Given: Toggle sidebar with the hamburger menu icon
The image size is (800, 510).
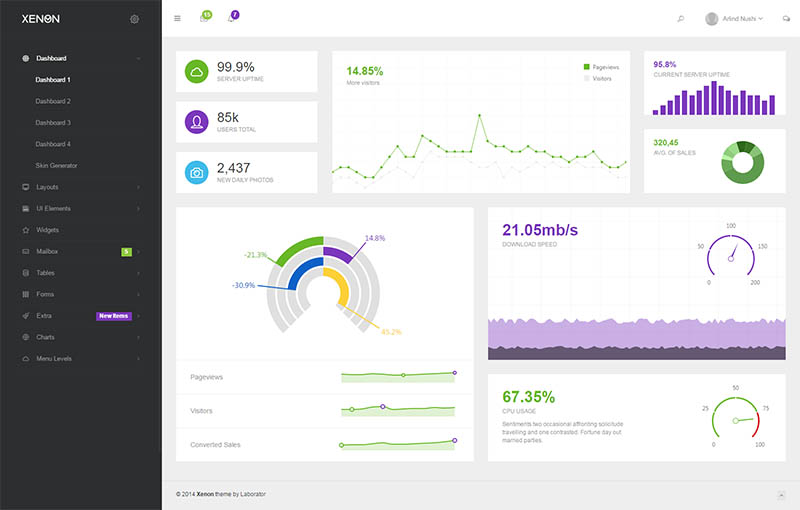Looking at the screenshot, I should (x=177, y=18).
